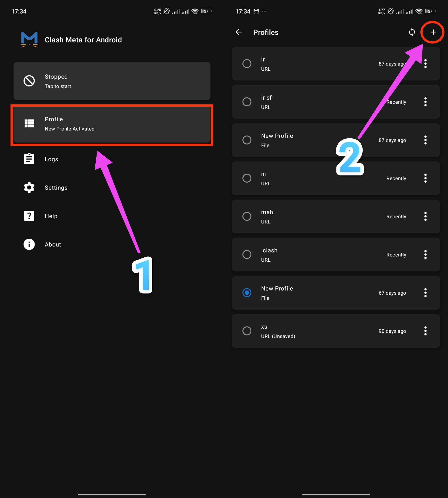The height and width of the screenshot is (498, 448).
Task: Tap the Clash Meta cat logo
Action: (x=29, y=40)
